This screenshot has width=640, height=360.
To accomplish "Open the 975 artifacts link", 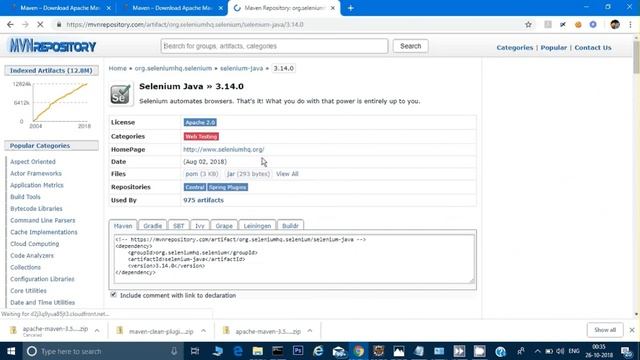I will tap(203, 200).
